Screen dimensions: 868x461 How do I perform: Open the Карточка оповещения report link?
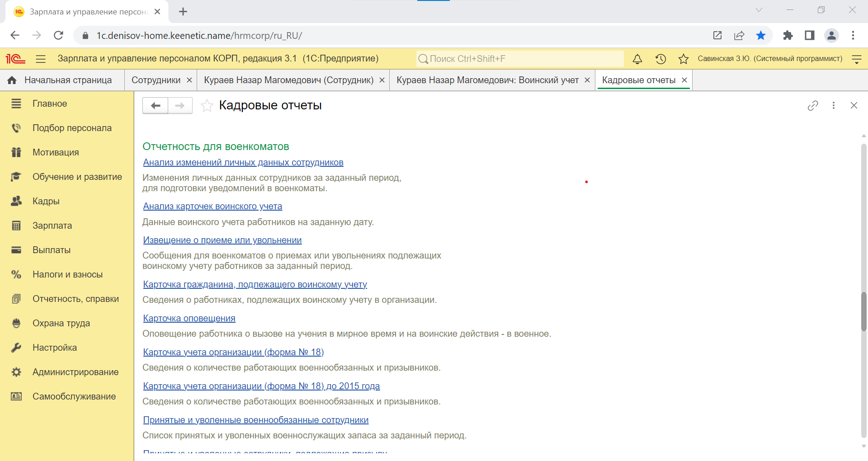[189, 318]
